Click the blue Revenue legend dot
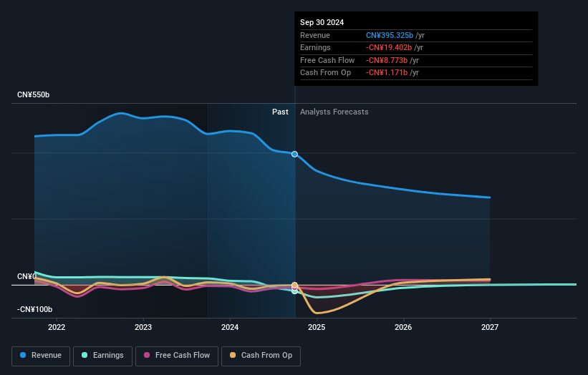This screenshot has height=375, width=588. [23, 355]
